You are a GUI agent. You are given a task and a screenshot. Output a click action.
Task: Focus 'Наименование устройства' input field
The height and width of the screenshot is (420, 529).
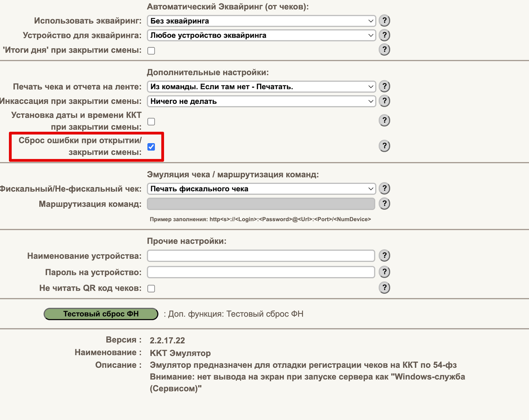pos(261,256)
